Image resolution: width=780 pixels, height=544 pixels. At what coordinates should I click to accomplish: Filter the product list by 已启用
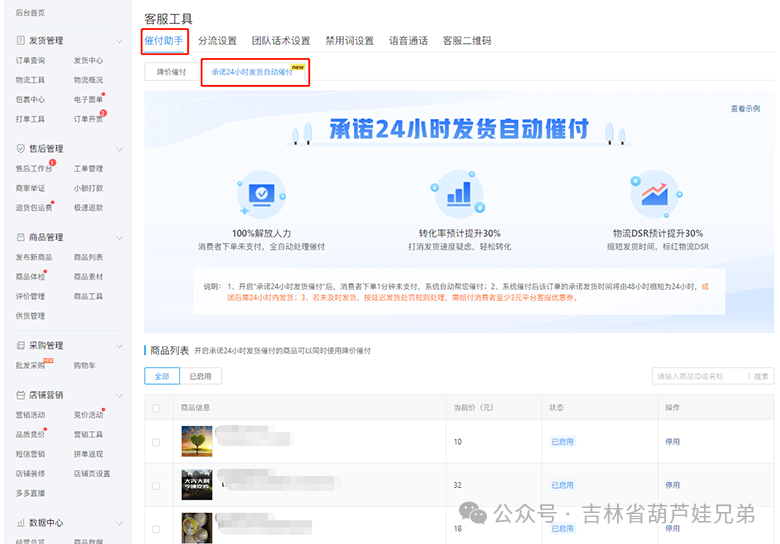click(200, 376)
